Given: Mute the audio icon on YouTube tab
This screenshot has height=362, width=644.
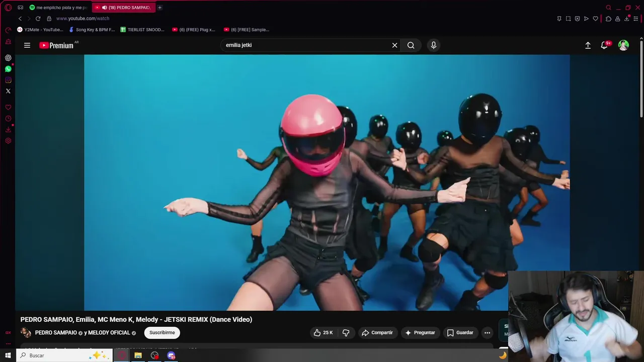Looking at the screenshot, I should click(x=105, y=8).
